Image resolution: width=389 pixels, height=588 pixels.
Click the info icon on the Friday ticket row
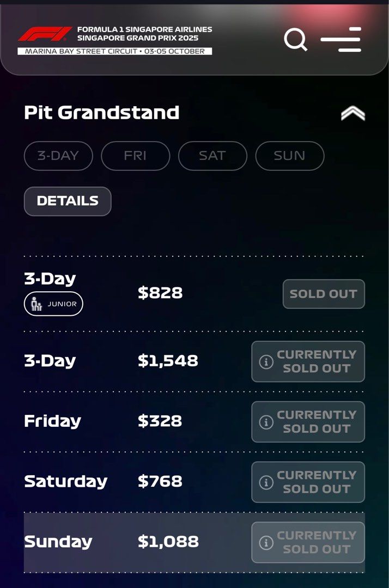[x=266, y=422]
